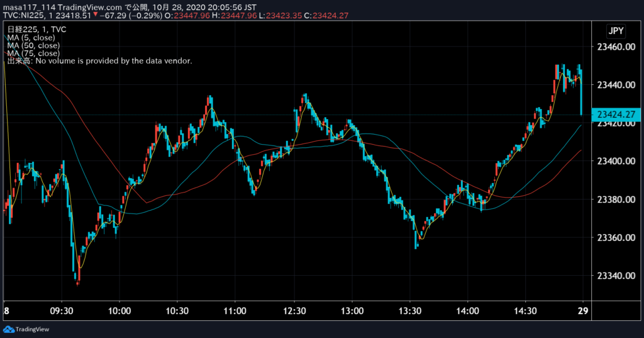Click the 23360.00 price axis label

(616, 238)
